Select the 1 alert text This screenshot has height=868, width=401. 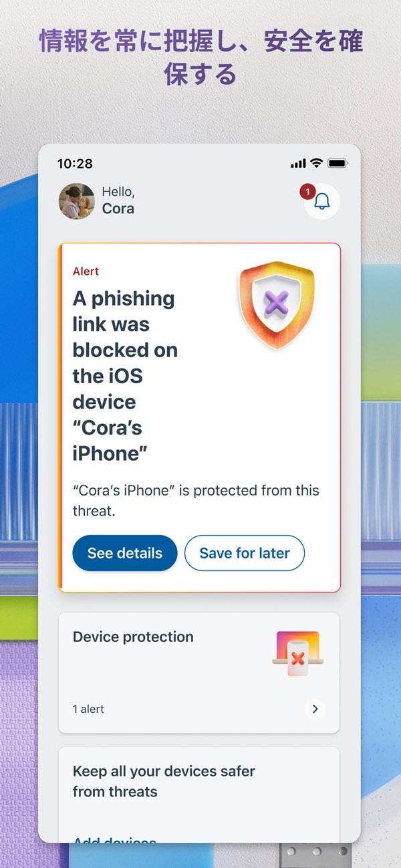88,709
